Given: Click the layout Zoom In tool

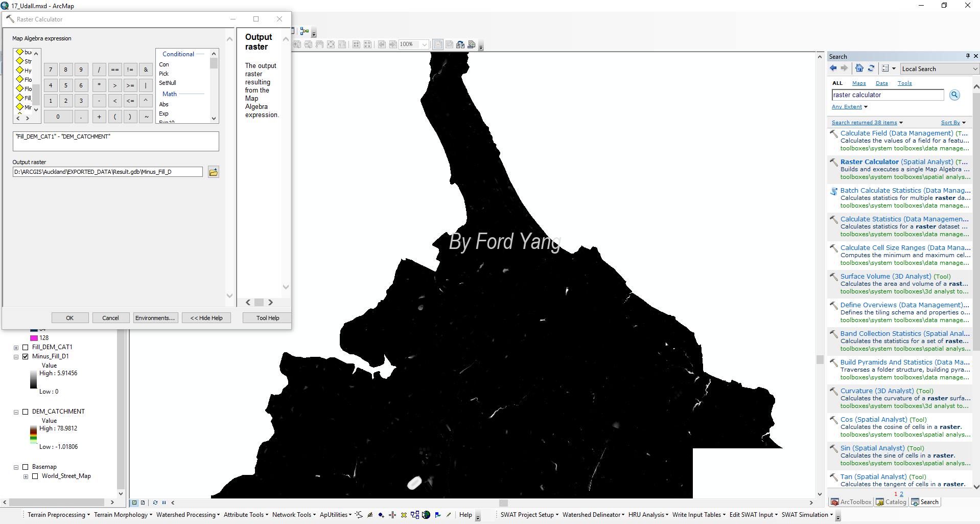Looking at the screenshot, I should [297, 44].
